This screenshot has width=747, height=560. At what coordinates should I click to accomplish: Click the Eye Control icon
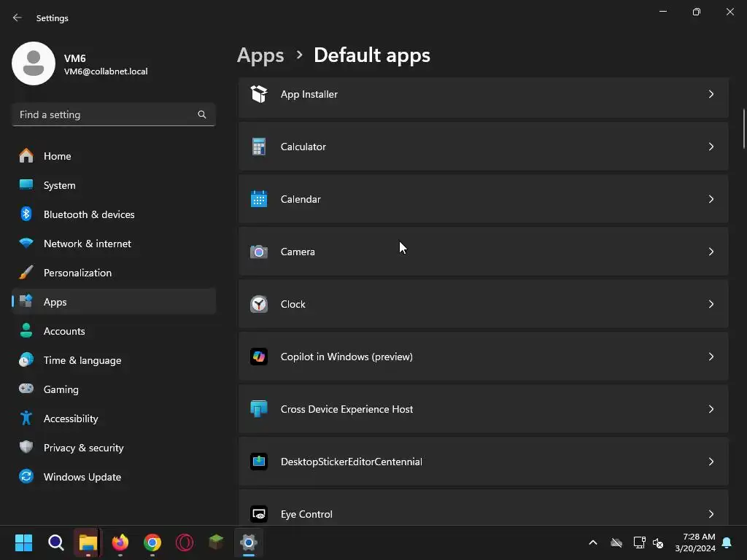tap(259, 514)
